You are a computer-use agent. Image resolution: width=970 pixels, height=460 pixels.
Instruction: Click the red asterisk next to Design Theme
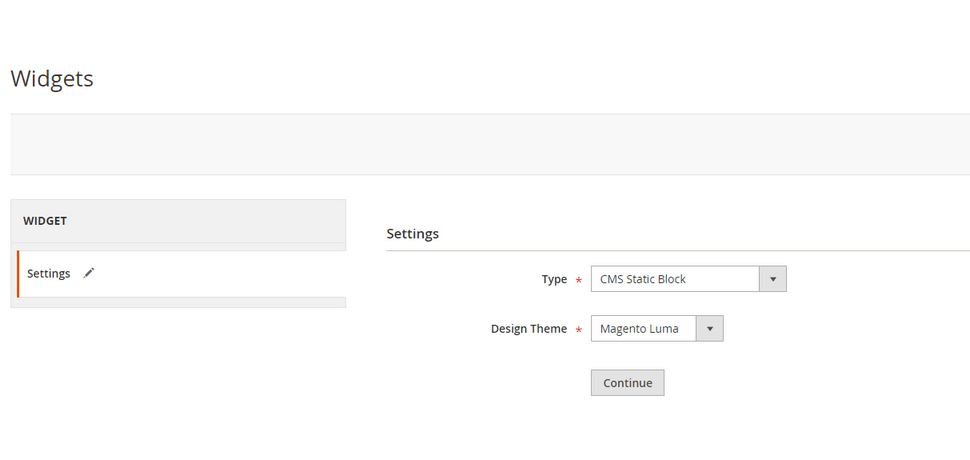(x=579, y=330)
